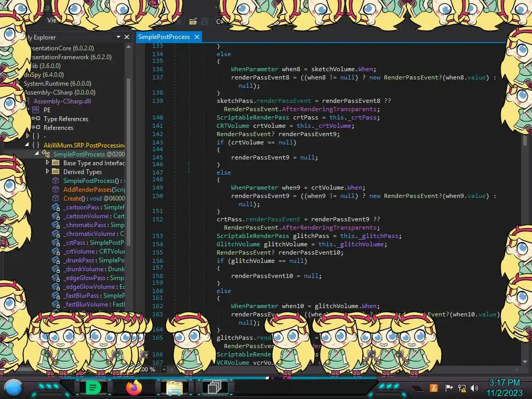Select PresentationFramework (6.0.2.0) assembly
Viewport: 532px width, 399px height.
[x=71, y=57]
